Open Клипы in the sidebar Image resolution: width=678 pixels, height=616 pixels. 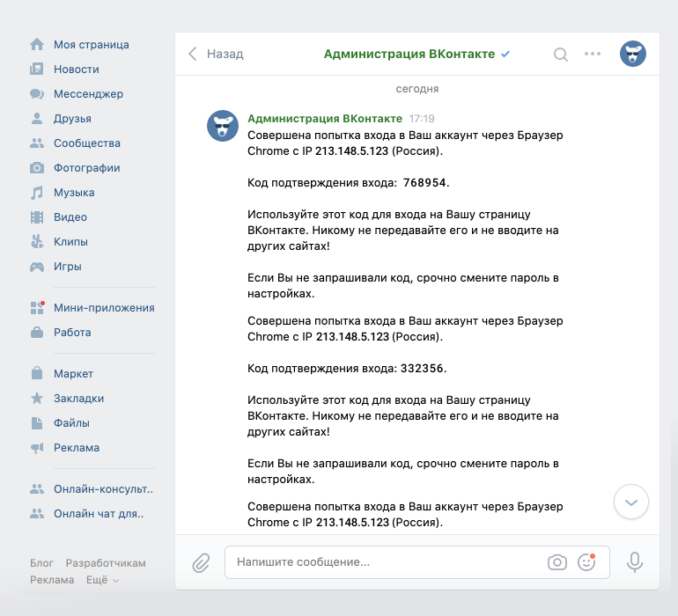click(x=70, y=242)
